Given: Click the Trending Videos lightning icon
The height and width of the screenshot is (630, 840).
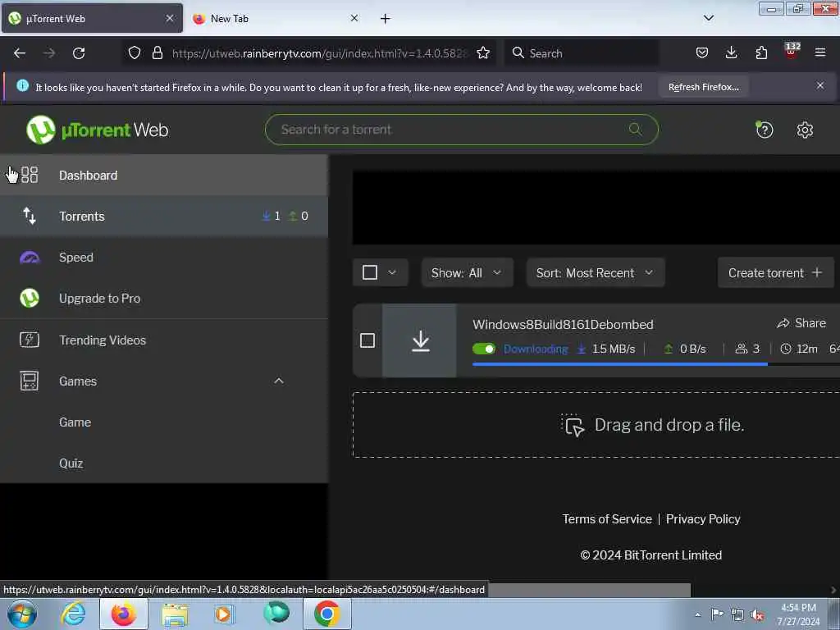Looking at the screenshot, I should [x=30, y=340].
